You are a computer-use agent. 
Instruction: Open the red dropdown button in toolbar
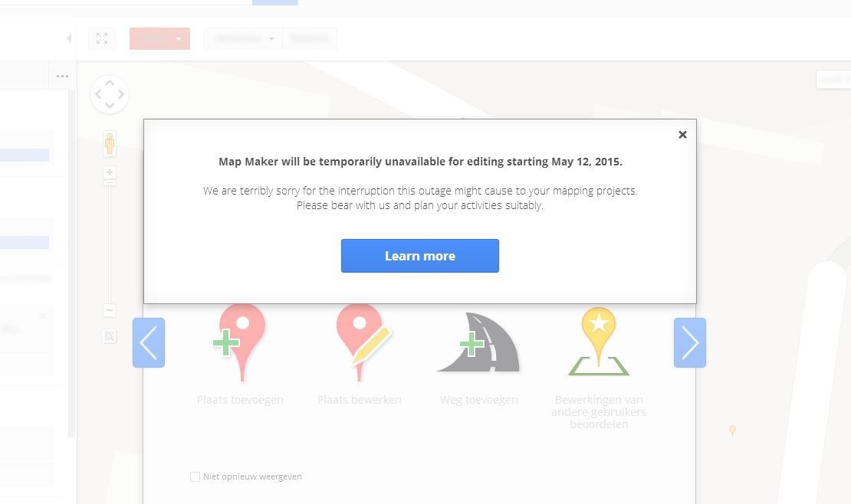[x=159, y=38]
